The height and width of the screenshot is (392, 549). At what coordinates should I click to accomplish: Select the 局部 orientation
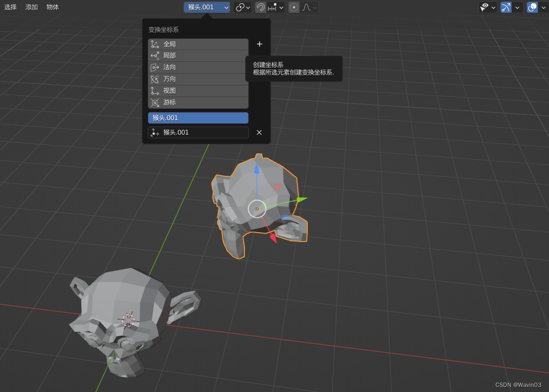pyautogui.click(x=198, y=56)
